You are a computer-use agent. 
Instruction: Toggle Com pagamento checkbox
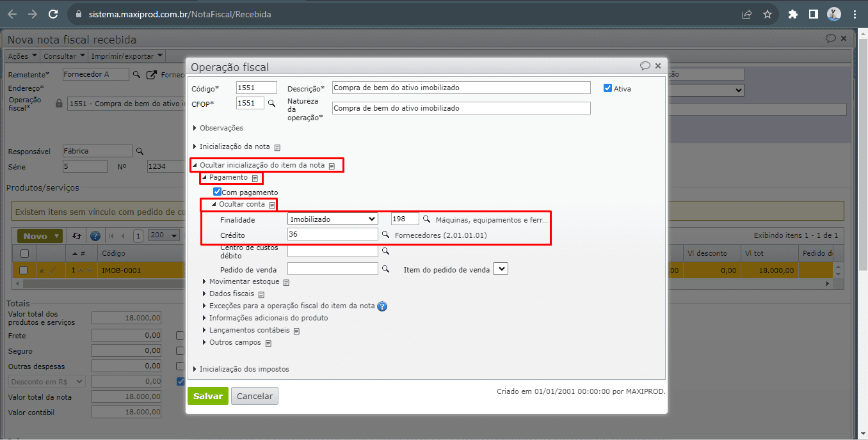coord(218,192)
